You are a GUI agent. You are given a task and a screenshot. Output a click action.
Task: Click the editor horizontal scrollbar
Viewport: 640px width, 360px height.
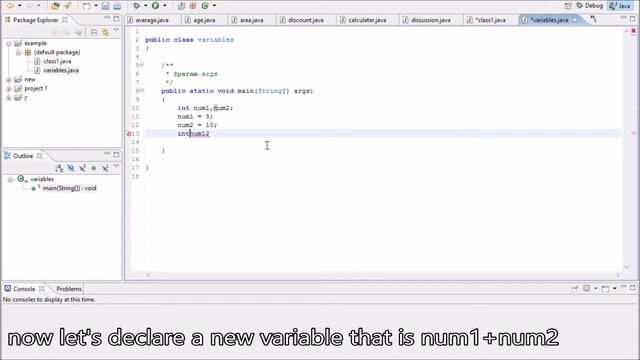coord(383,275)
